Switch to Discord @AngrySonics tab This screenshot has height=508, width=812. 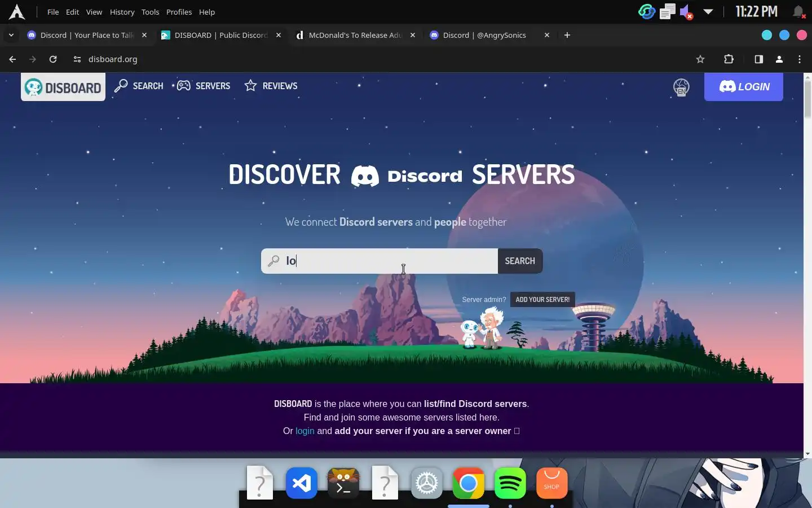coord(489,35)
